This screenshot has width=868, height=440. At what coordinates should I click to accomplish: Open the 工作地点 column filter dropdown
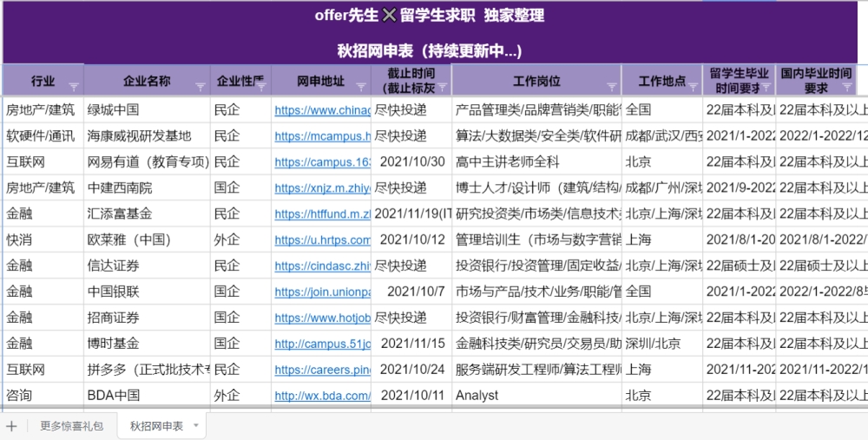[693, 87]
